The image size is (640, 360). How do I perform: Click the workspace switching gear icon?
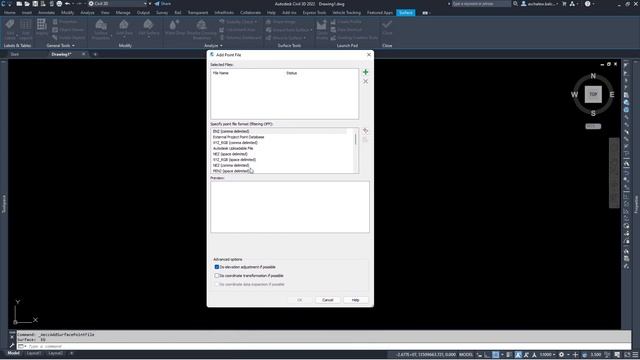[562, 354]
